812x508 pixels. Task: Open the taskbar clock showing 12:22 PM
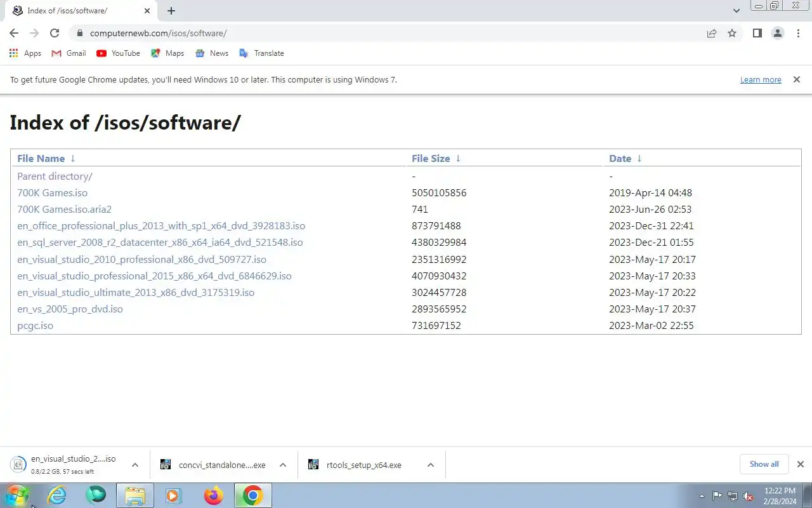pos(780,495)
